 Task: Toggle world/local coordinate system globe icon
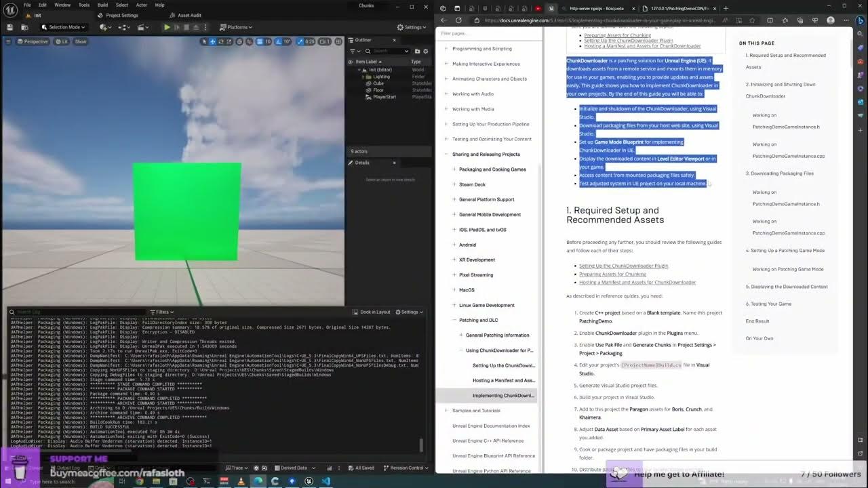(x=239, y=41)
